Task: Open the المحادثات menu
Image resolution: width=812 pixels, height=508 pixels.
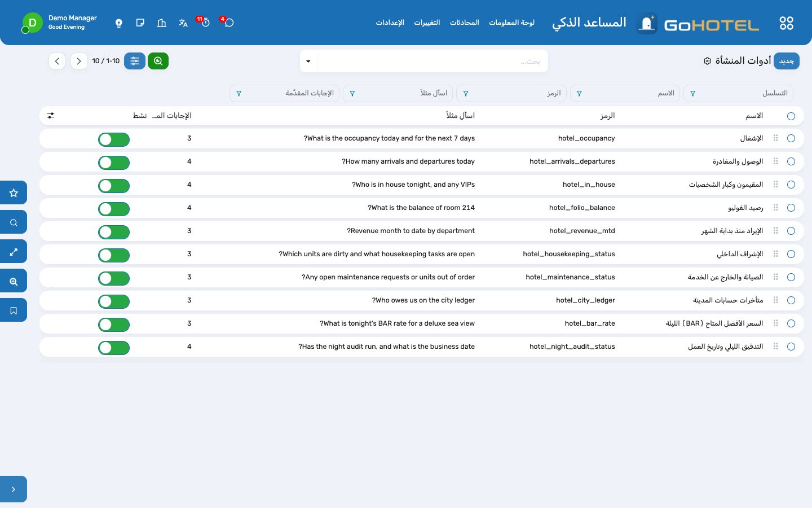Action: (x=464, y=23)
